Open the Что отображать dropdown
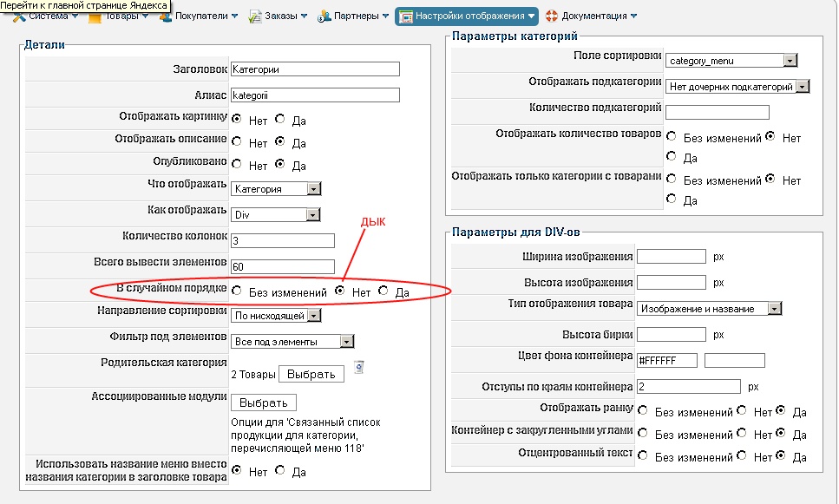The image size is (839, 504). pyautogui.click(x=277, y=188)
